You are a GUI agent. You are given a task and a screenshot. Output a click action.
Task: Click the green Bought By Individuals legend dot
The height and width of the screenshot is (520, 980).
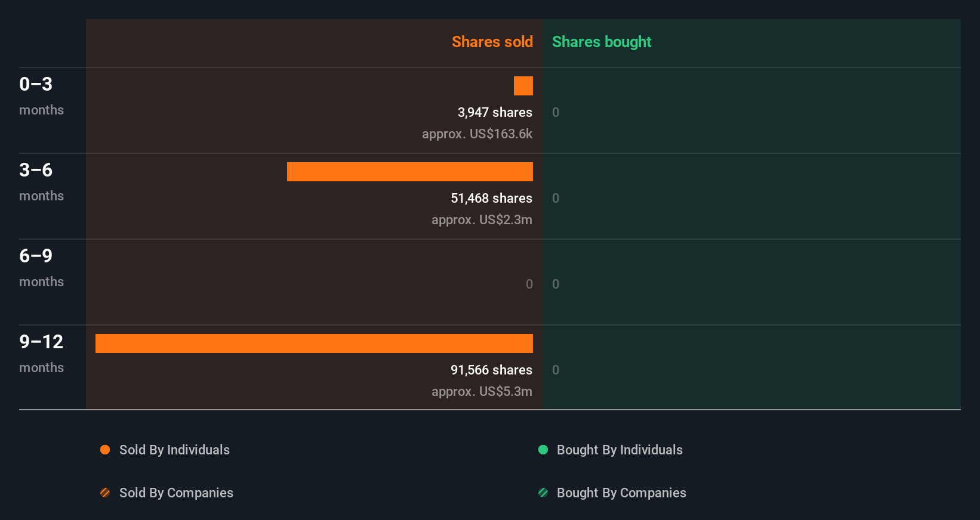tap(543, 450)
